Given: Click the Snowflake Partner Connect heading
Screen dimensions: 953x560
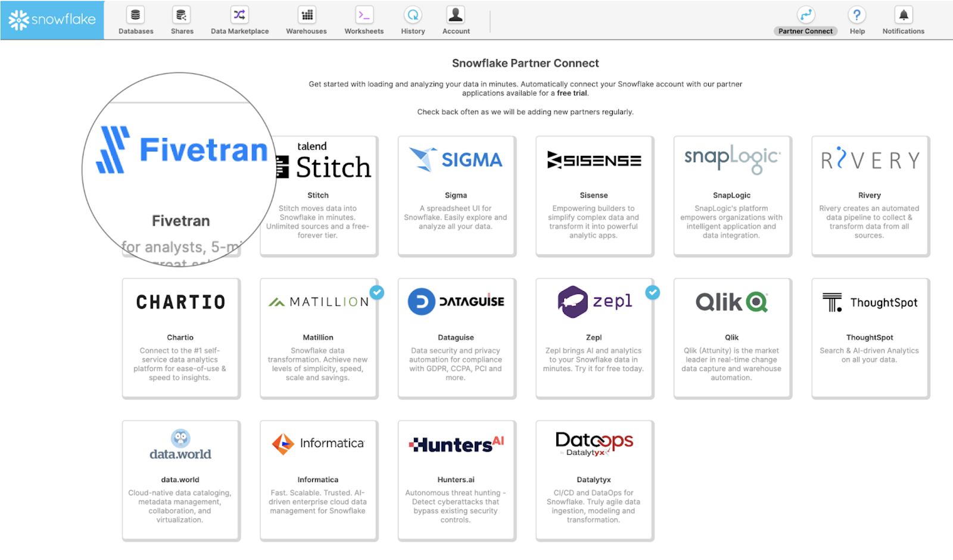Looking at the screenshot, I should coord(525,63).
